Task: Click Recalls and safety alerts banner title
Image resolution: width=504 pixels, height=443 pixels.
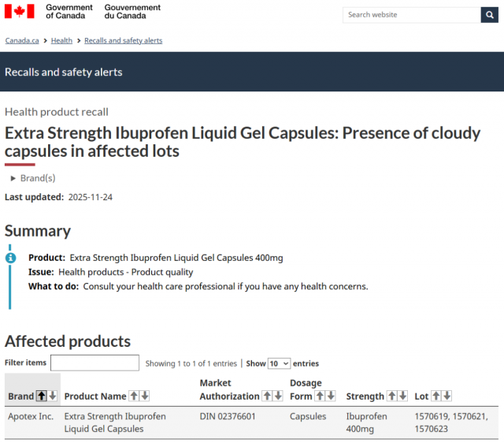Action: click(64, 72)
